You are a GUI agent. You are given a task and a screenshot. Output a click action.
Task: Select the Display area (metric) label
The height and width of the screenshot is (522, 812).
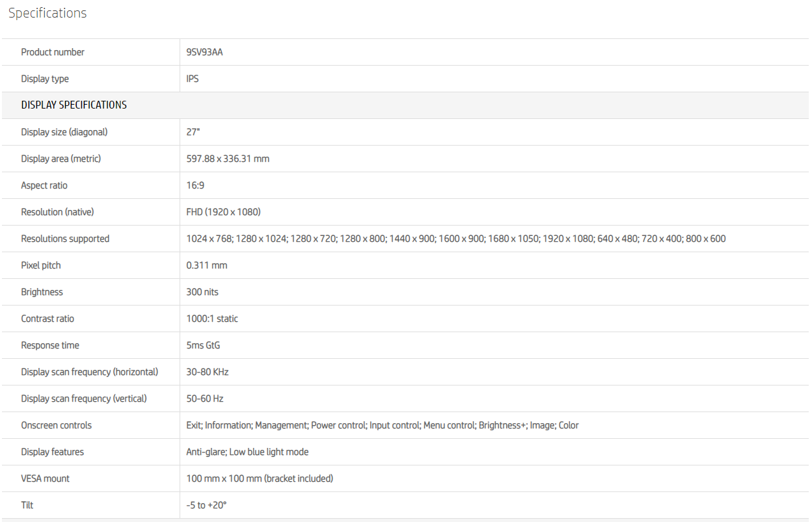[61, 159]
